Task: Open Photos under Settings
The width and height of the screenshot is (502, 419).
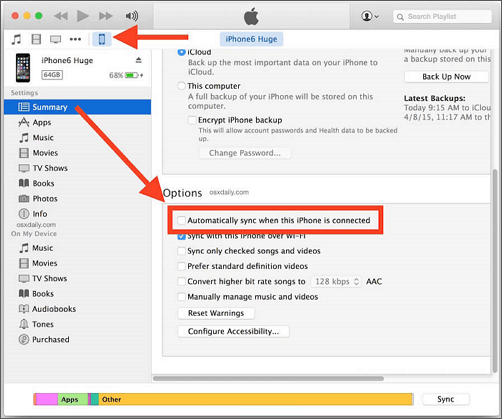Action: point(78,199)
